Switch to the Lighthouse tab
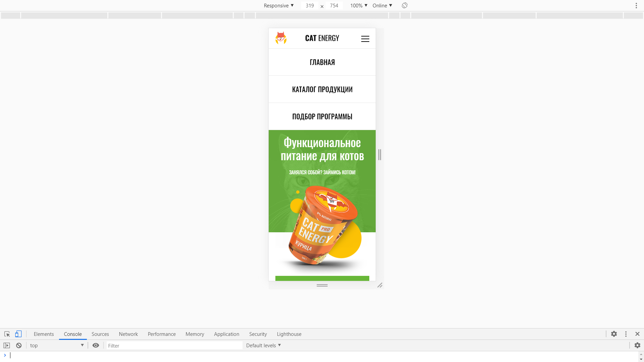The width and height of the screenshot is (644, 362). pos(289,334)
